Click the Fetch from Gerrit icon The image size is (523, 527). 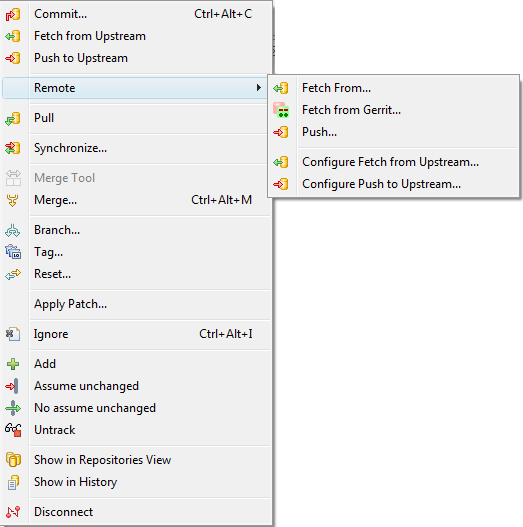pos(281,110)
